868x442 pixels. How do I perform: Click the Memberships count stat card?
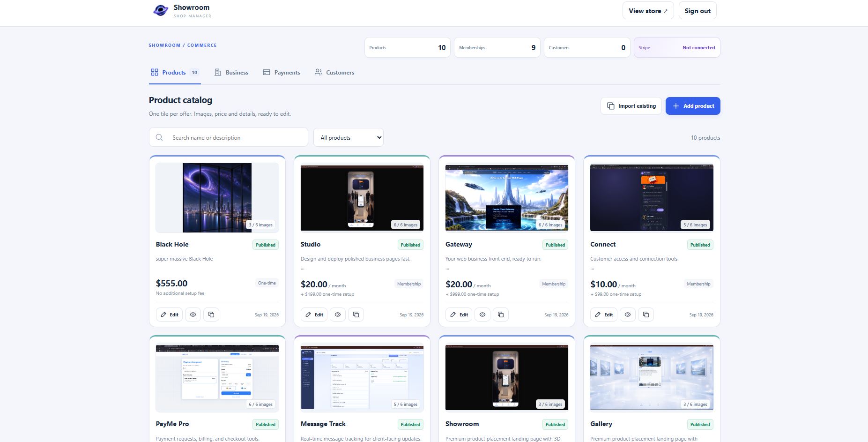[497, 47]
